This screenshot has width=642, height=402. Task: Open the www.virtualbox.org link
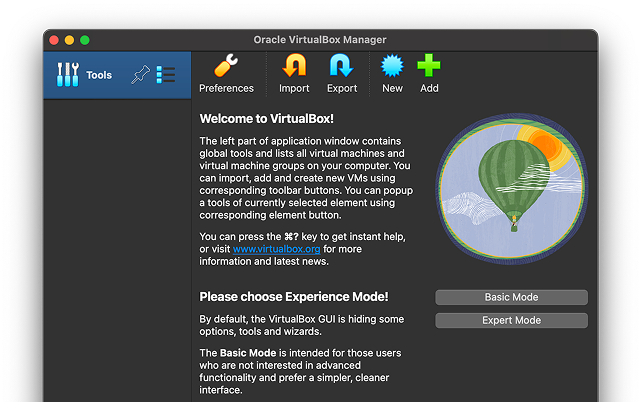[x=276, y=249]
